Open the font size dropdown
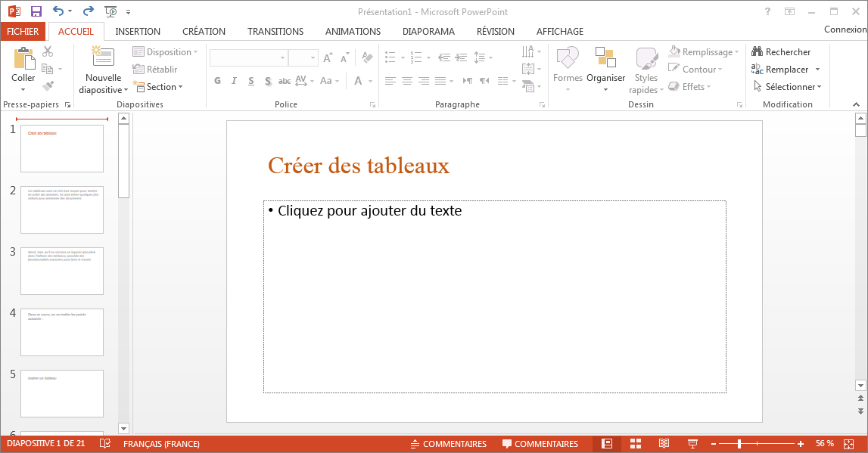This screenshot has width=868, height=453. pos(312,57)
